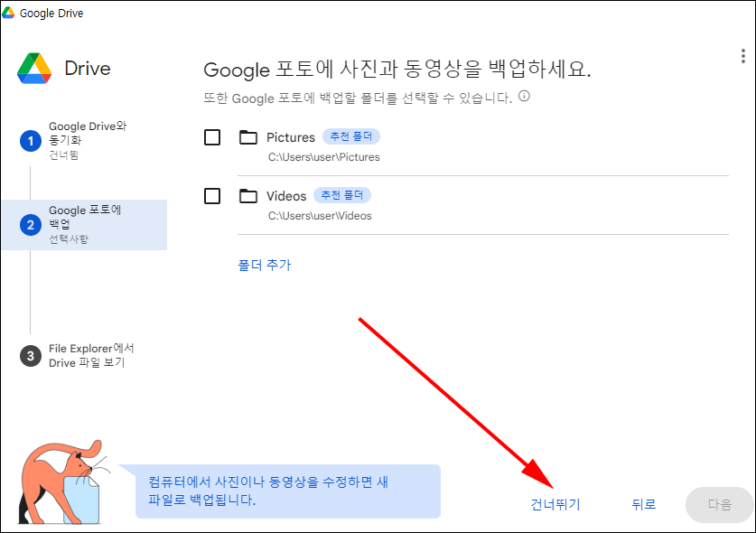Image resolution: width=756 pixels, height=533 pixels.
Task: Click the info icon beside the subtitle
Action: click(524, 96)
